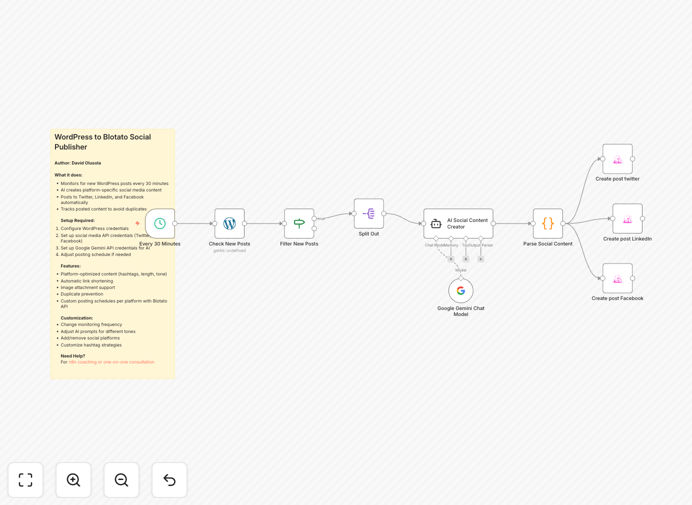Click the 'What it does:' heading
This screenshot has width=692, height=505.
pyautogui.click(x=68, y=175)
